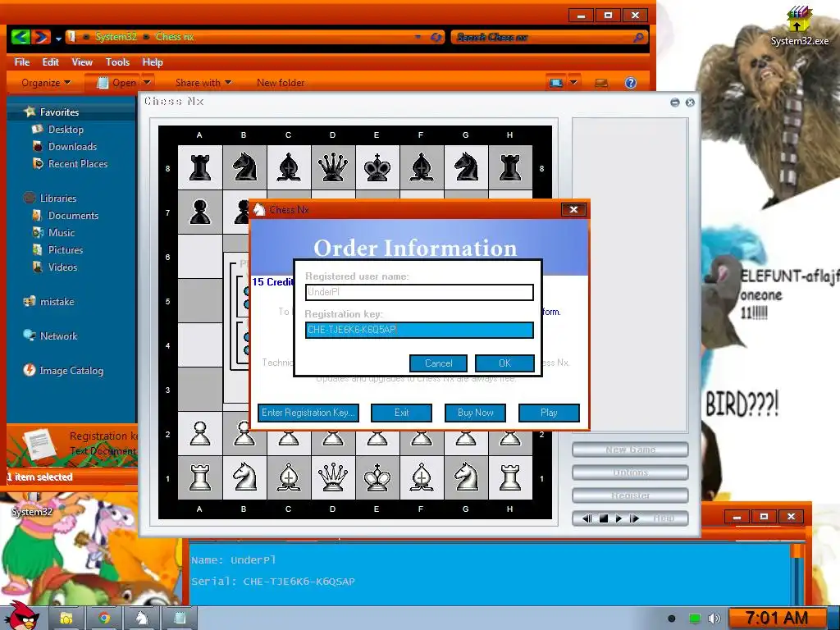This screenshot has height=630, width=840.
Task: Click the Angry Birds start button
Action: point(21,615)
